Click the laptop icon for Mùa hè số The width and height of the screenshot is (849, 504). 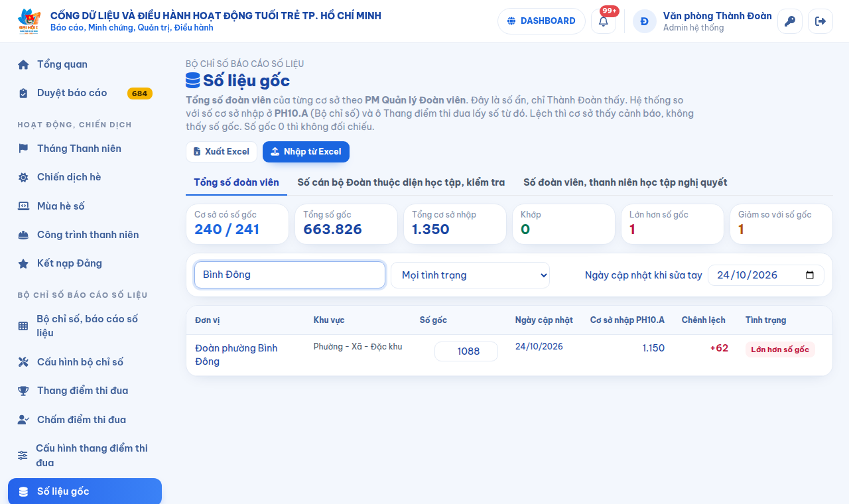23,206
